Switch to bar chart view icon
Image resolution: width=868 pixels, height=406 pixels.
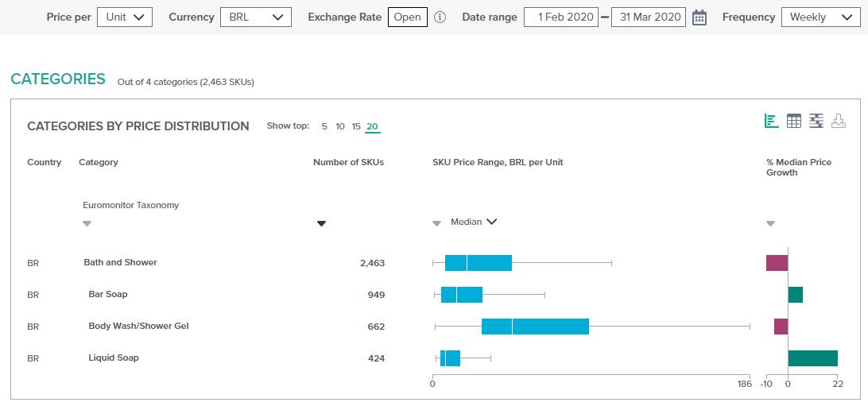coord(771,121)
